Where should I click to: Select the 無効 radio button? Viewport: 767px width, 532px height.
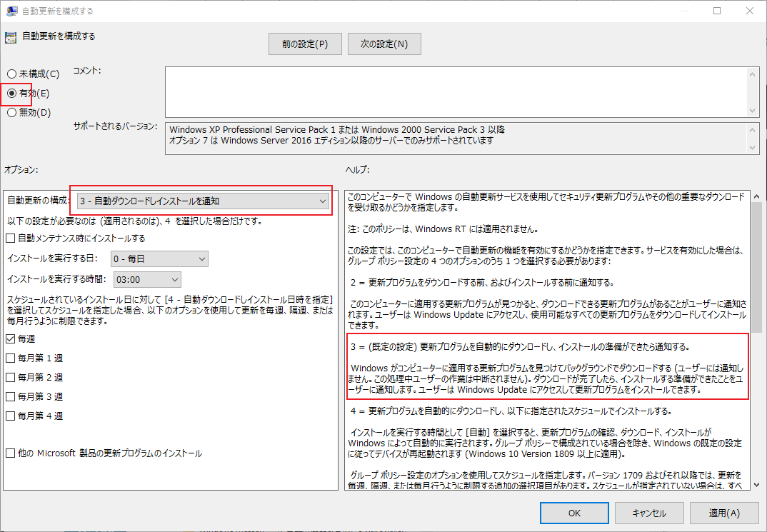11,112
